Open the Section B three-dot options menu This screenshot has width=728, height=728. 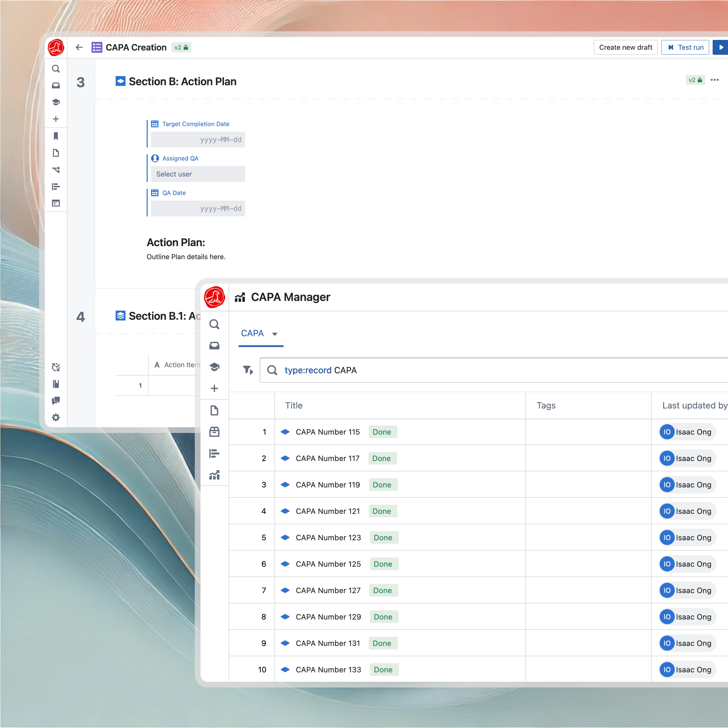tap(714, 80)
